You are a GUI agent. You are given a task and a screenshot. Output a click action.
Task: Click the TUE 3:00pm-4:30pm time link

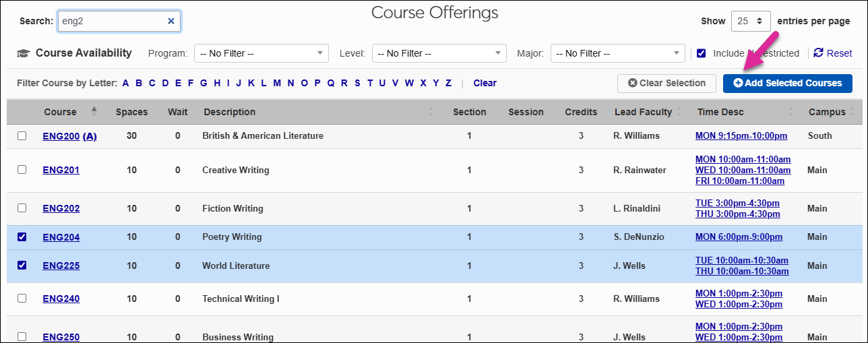coord(737,203)
